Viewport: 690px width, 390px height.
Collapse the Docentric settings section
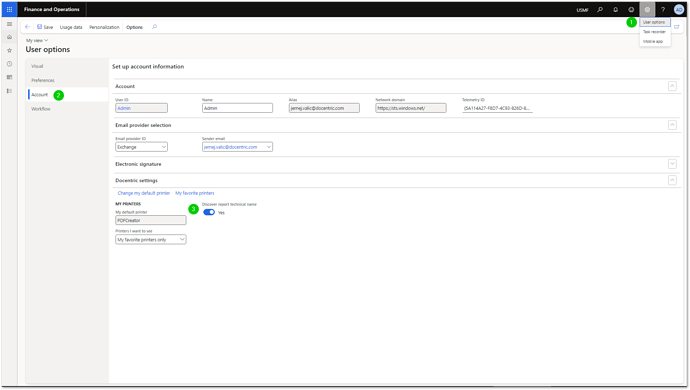coord(672,180)
